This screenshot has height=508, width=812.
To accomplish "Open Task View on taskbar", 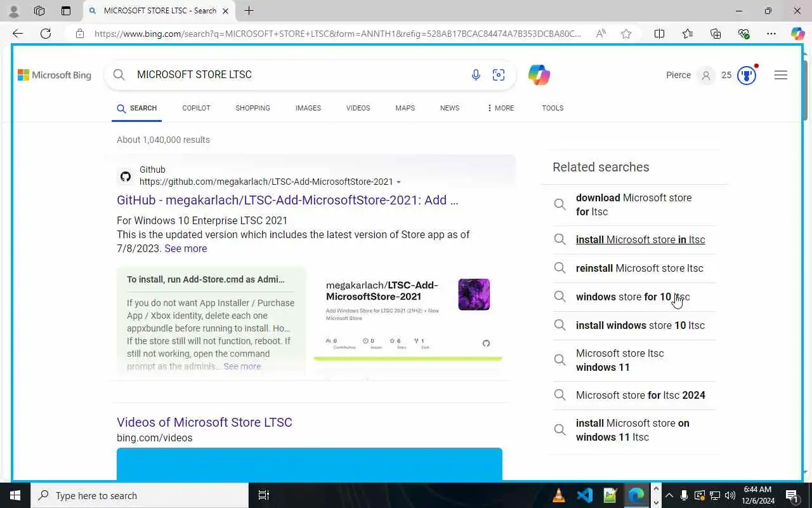I will [264, 495].
